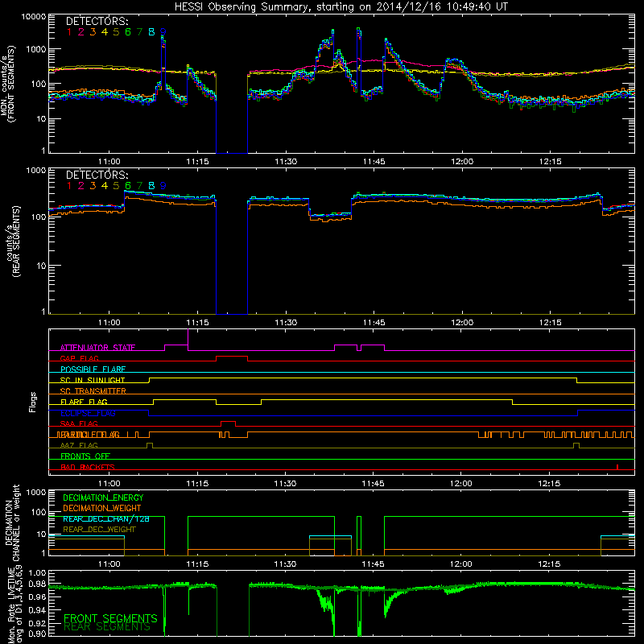Click the 0.90 livetime axis tick label
Viewport: 644px width, 644px height.
(x=37, y=634)
